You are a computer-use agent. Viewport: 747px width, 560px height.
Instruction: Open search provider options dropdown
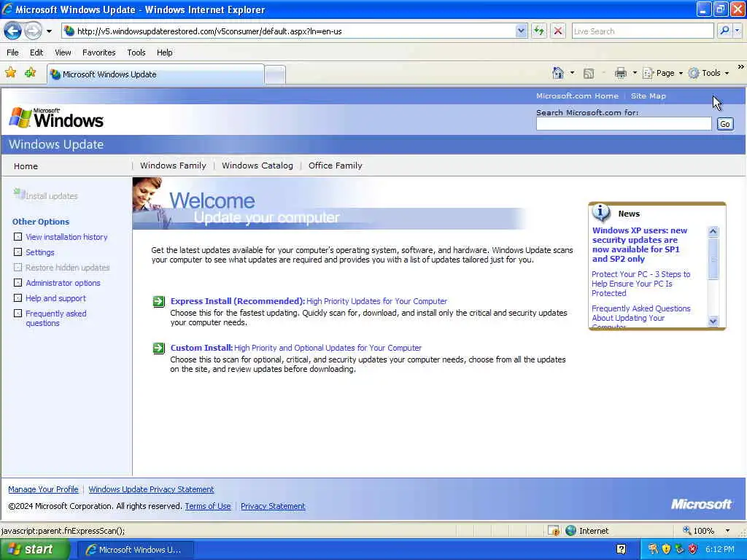[x=738, y=31]
